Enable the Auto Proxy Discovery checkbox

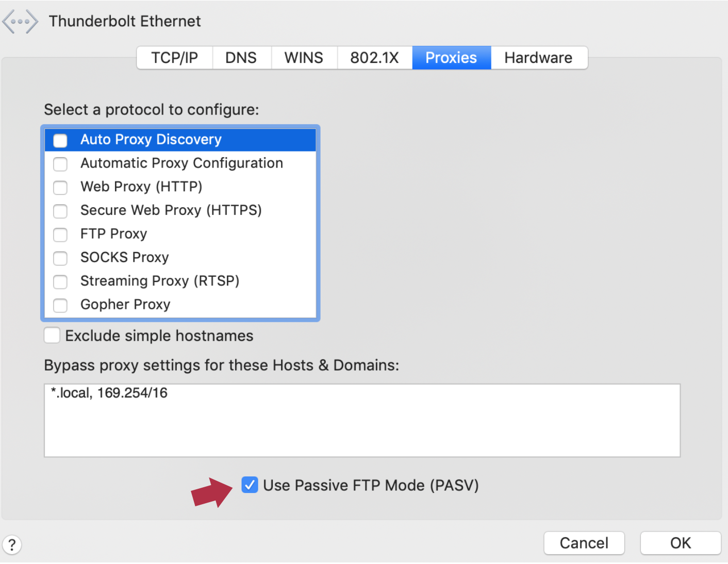click(60, 140)
